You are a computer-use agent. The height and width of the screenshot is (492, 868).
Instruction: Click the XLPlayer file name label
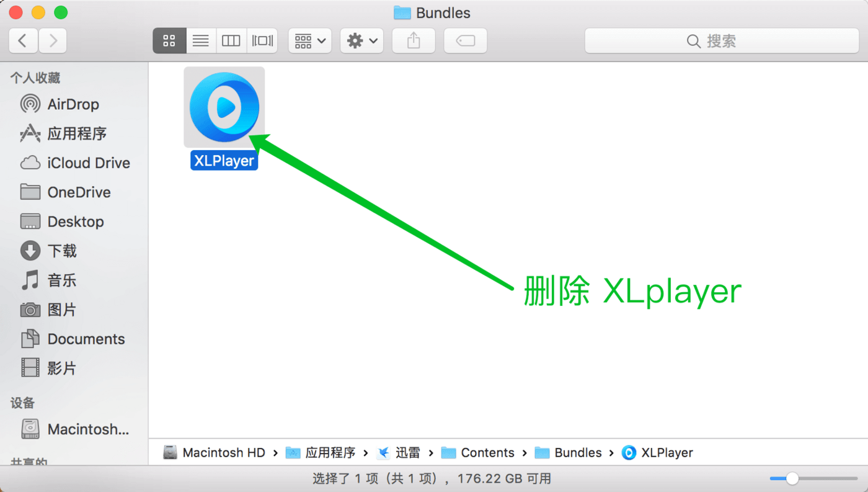(x=224, y=161)
